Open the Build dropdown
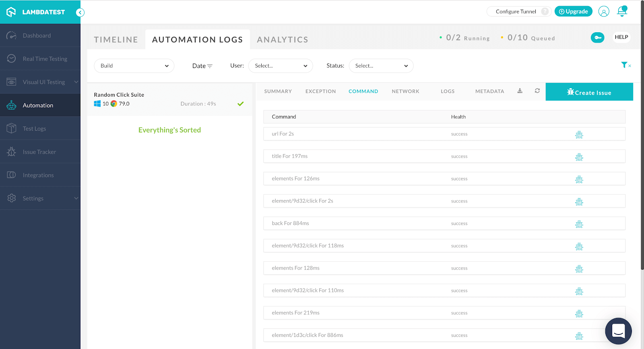Screen dimensions: 644x349 pos(134,66)
